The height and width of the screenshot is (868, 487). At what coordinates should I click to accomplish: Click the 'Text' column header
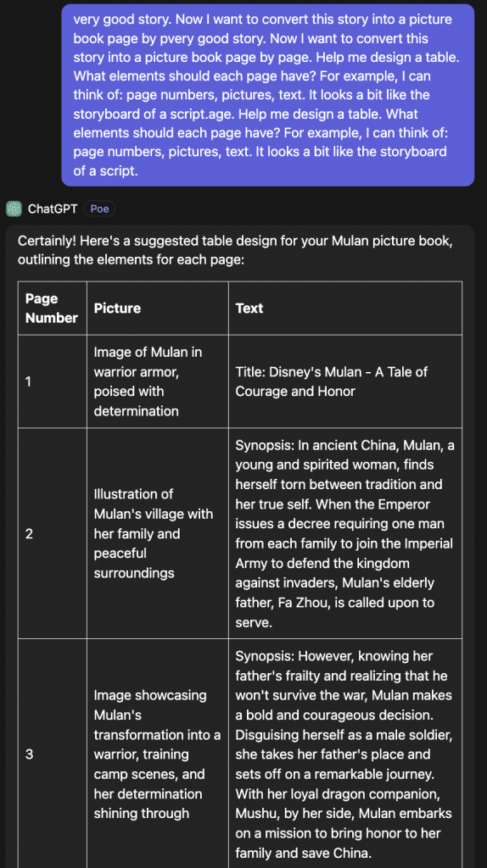[249, 309]
